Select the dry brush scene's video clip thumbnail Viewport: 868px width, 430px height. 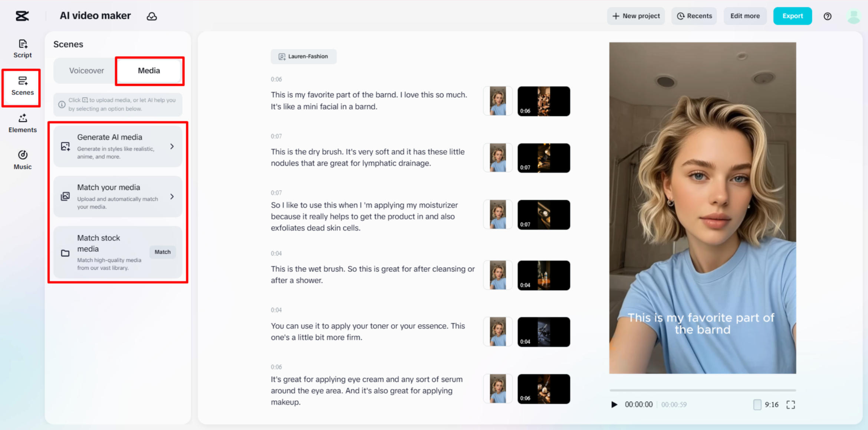point(543,158)
